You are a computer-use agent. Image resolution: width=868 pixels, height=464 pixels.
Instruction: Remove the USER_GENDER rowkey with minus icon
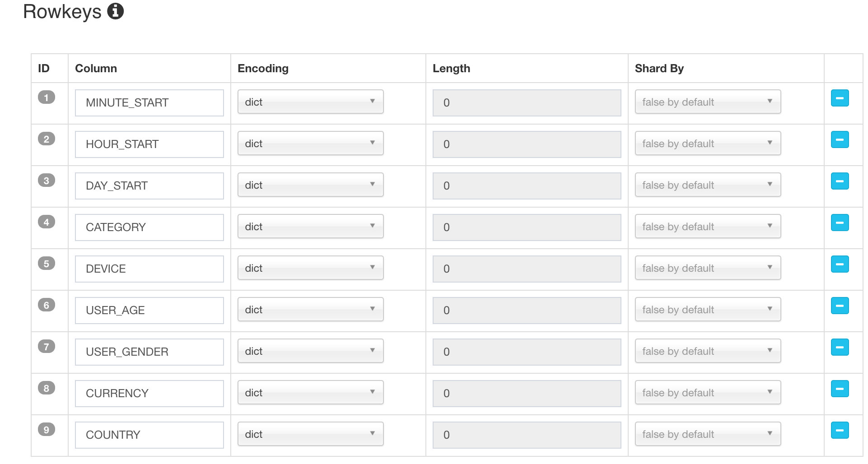coord(840,347)
